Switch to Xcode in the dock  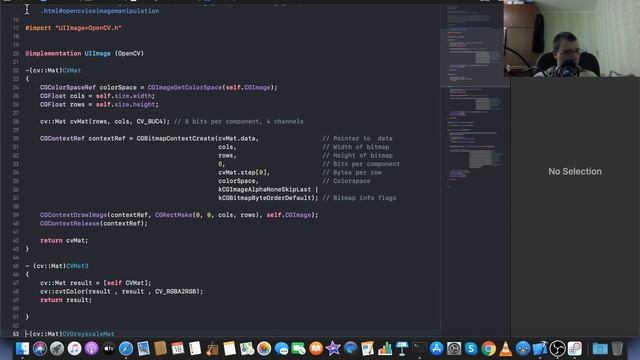point(540,349)
